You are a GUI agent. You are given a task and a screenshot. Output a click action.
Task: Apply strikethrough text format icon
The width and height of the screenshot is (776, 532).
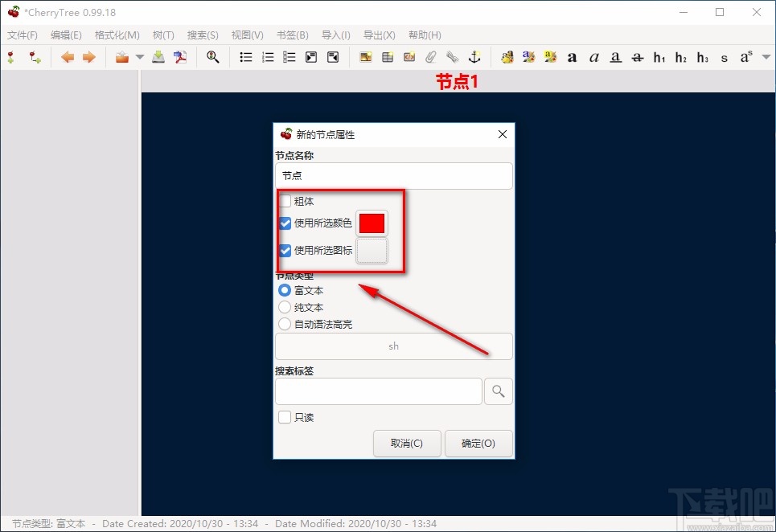pos(638,57)
